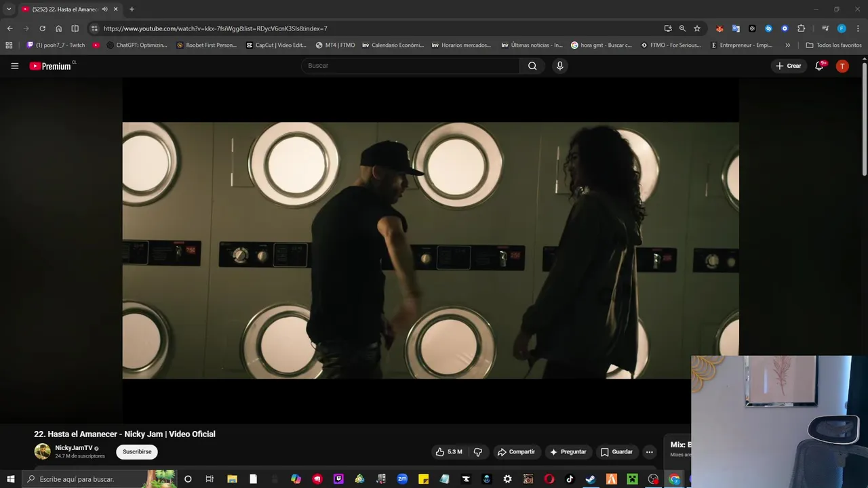The height and width of the screenshot is (488, 868).
Task: Open the tab search dropdown arrow
Action: coord(9,9)
